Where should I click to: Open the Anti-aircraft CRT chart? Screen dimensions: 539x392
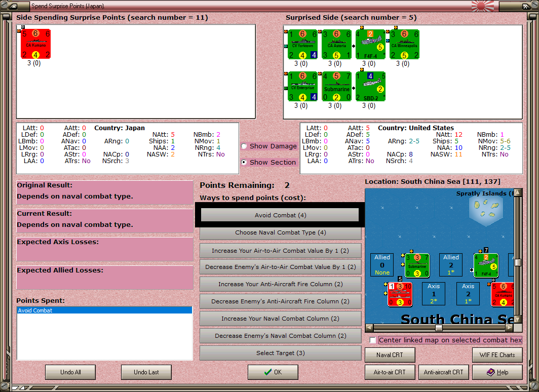pyautogui.click(x=443, y=372)
